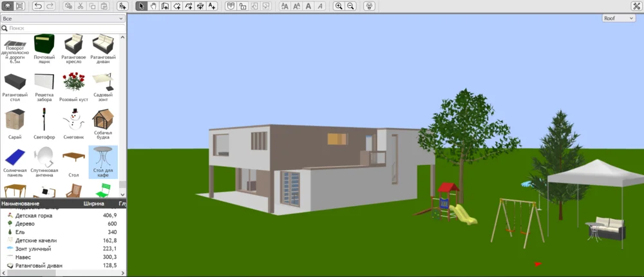Click the Undo arrow in toolbar

[38, 6]
